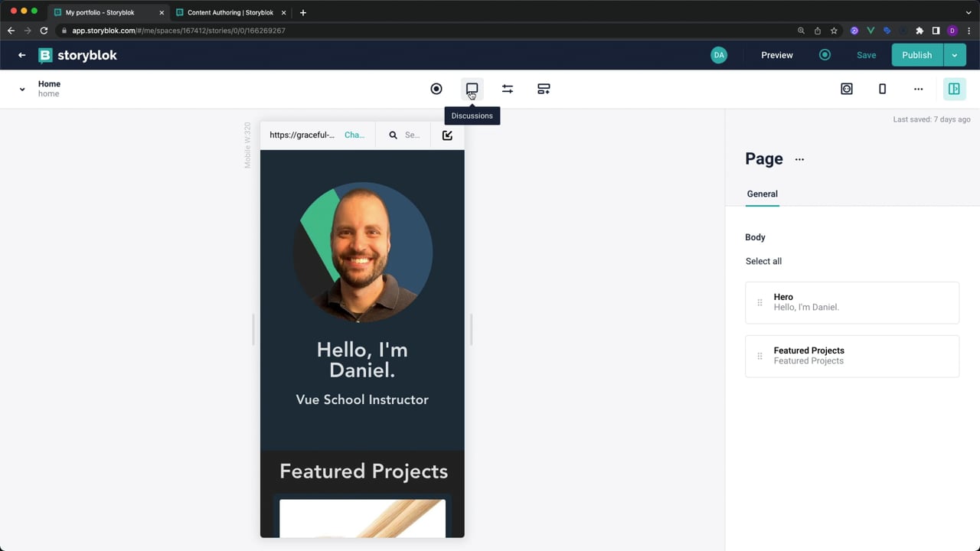This screenshot has height=551, width=980.
Task: Click the Home story title
Action: coord(49,84)
